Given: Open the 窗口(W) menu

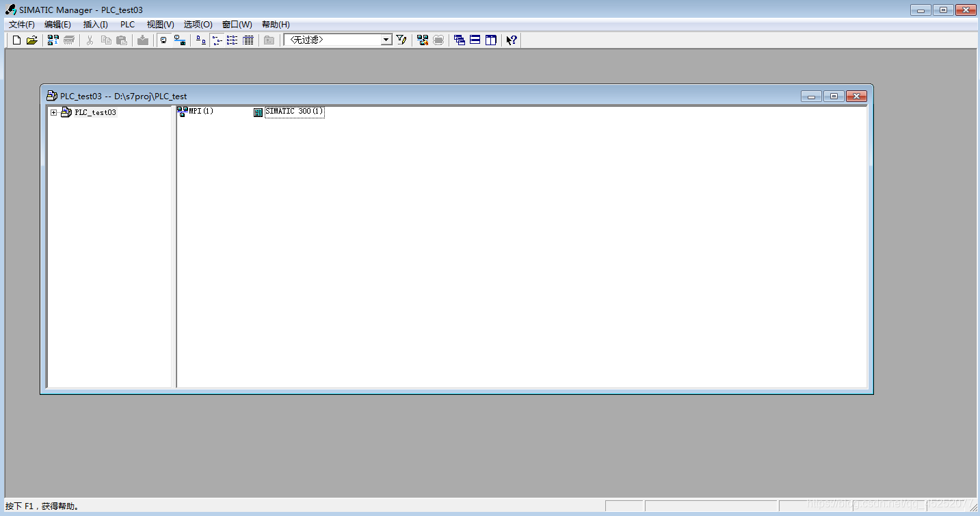Looking at the screenshot, I should pos(237,25).
